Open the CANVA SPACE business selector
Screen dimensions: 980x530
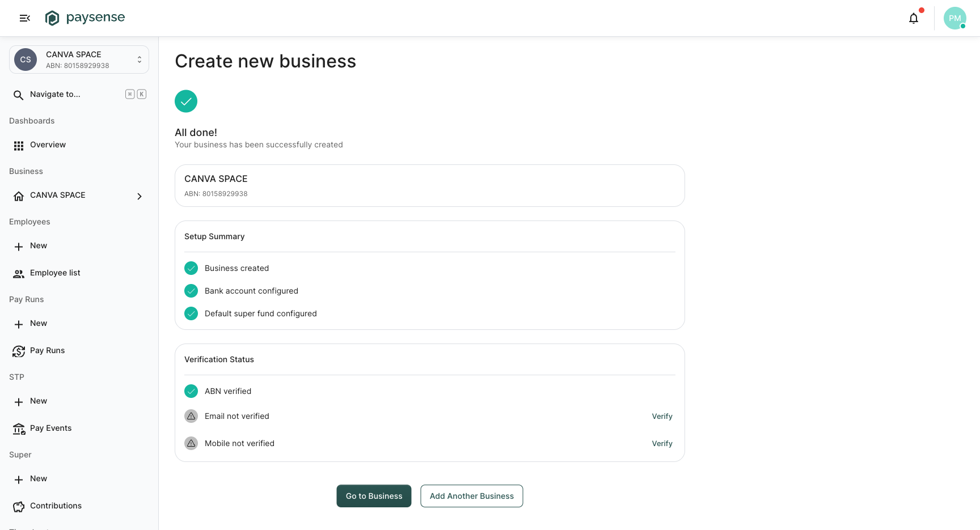point(79,60)
